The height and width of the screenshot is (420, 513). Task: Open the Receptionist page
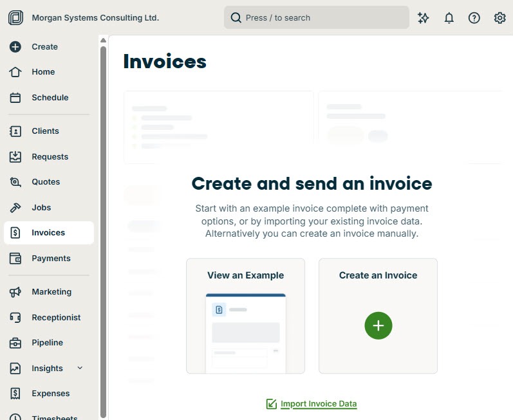56,317
